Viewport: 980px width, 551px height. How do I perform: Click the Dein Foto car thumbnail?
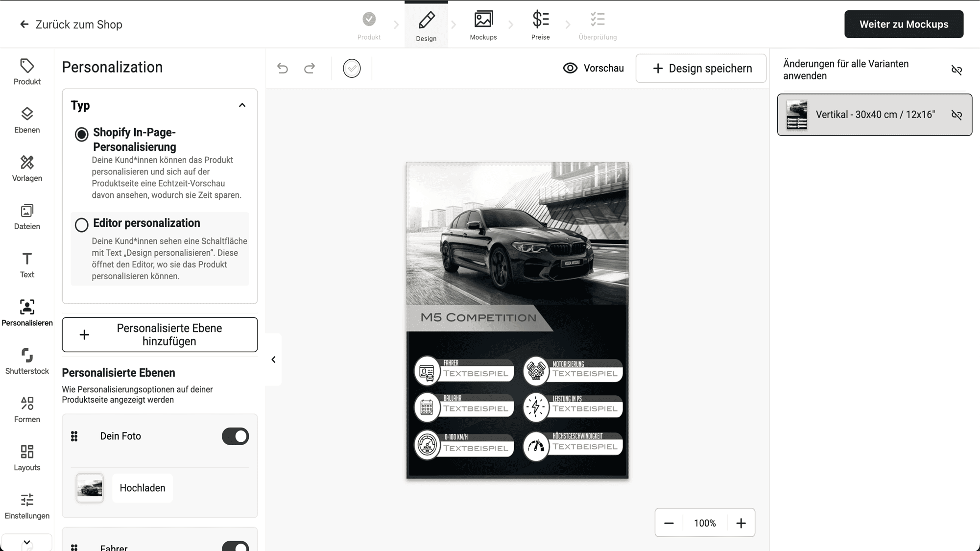pos(90,488)
